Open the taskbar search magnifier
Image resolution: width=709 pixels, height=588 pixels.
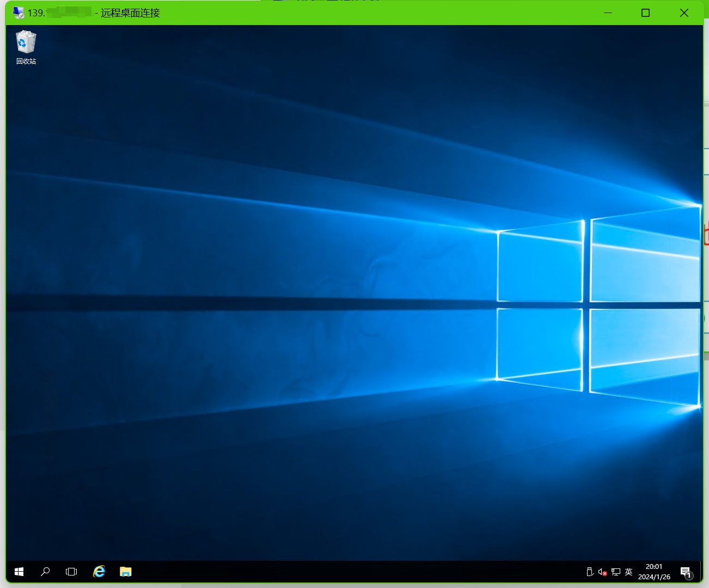45,572
